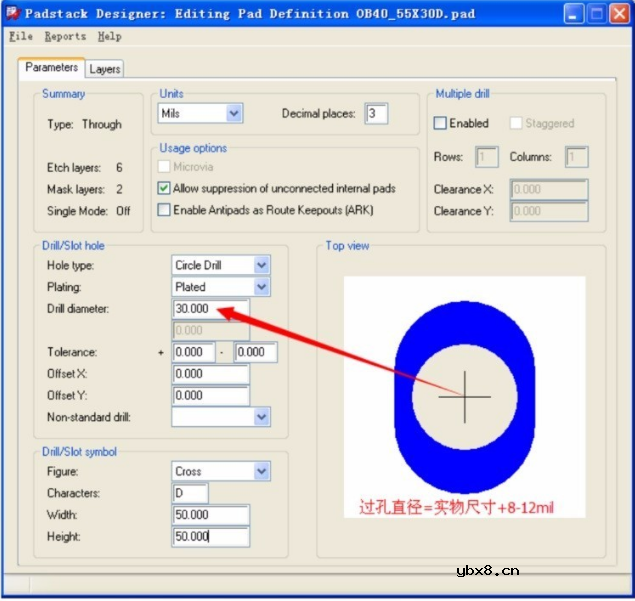Click the Decimal places input box
This screenshot has width=635, height=601.
coord(376,114)
